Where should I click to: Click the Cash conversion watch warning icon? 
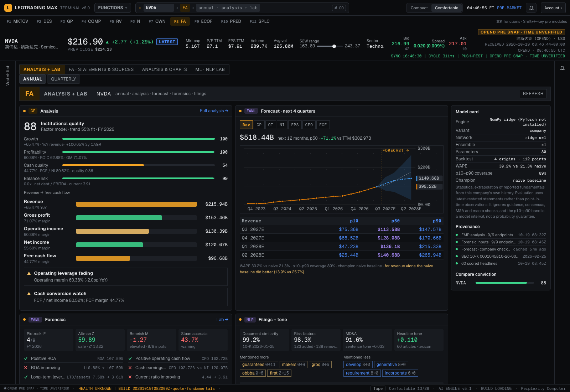[x=29, y=294]
